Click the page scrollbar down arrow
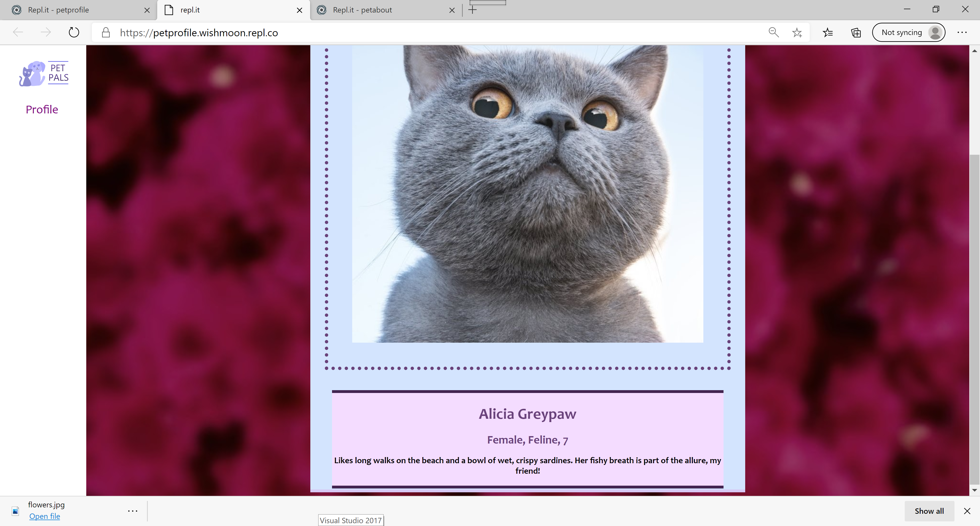 pyautogui.click(x=974, y=490)
